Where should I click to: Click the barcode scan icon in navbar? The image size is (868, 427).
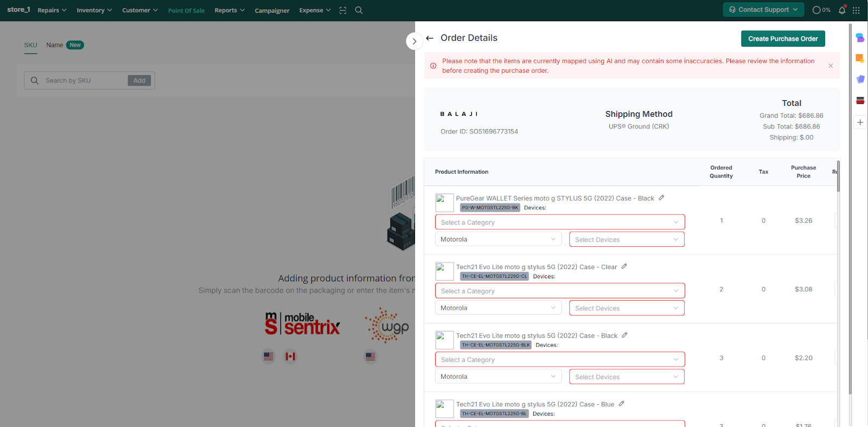tap(343, 10)
